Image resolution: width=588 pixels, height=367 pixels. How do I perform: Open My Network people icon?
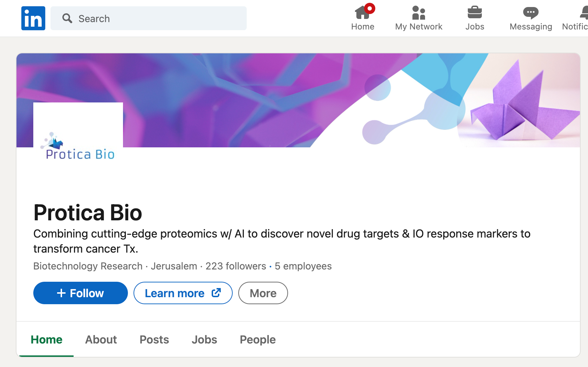pyautogui.click(x=418, y=13)
